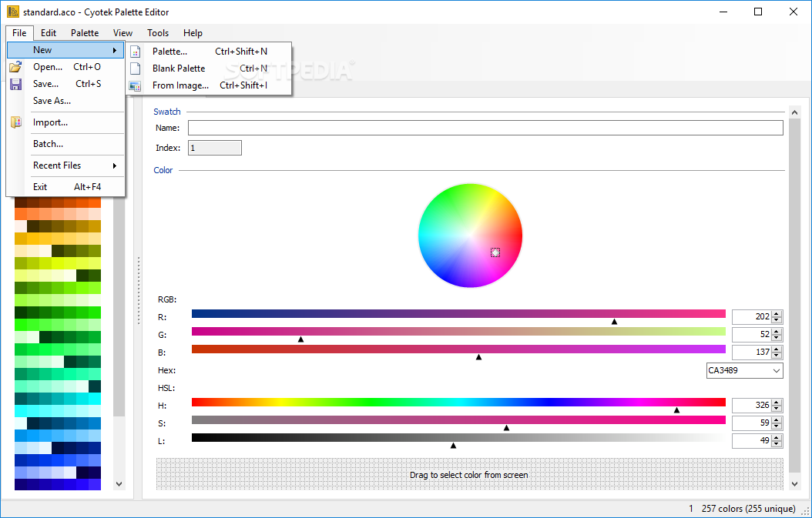Click properties panel scroll up arrow
The width and height of the screenshot is (812, 518).
pyautogui.click(x=794, y=112)
